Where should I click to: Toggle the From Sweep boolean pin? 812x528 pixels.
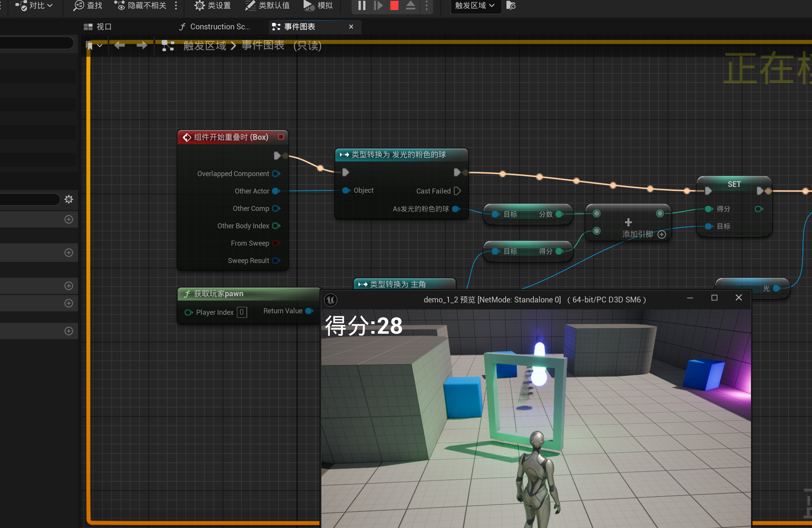(x=276, y=243)
